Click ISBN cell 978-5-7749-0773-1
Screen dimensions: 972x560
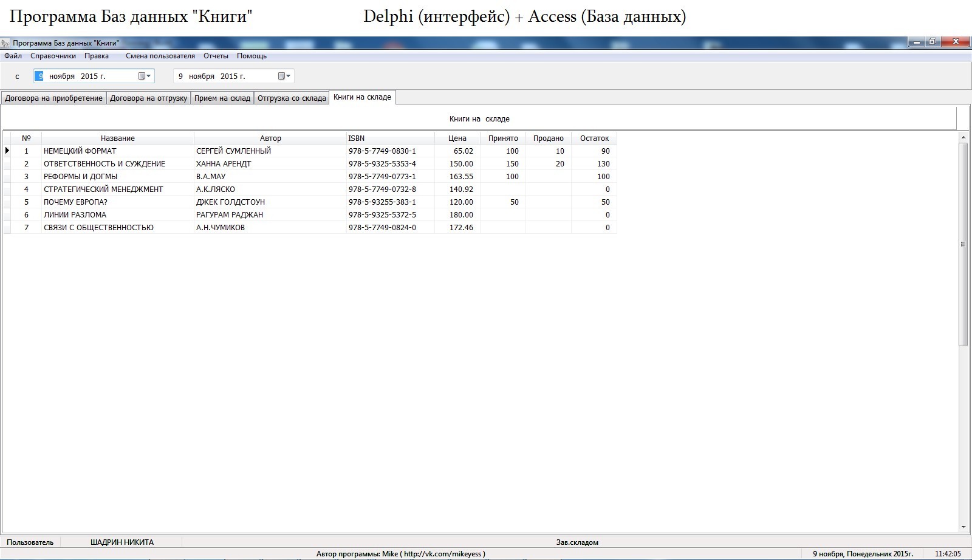pos(391,176)
